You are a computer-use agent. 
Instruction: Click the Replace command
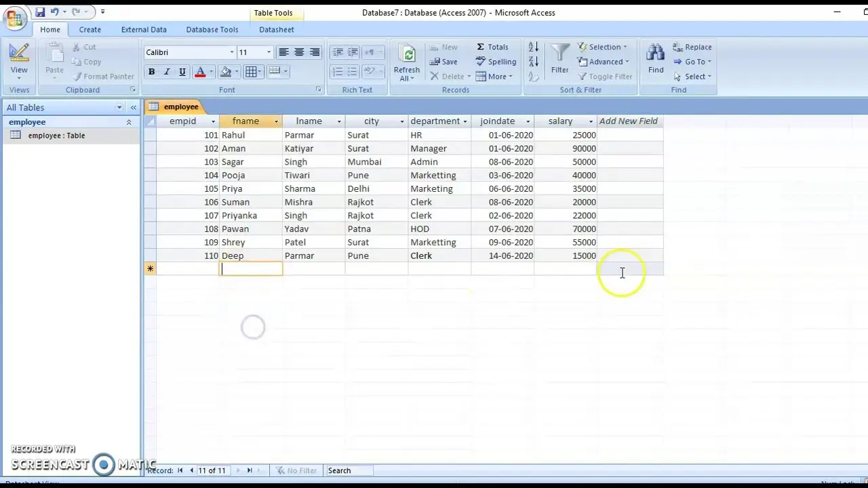(692, 47)
